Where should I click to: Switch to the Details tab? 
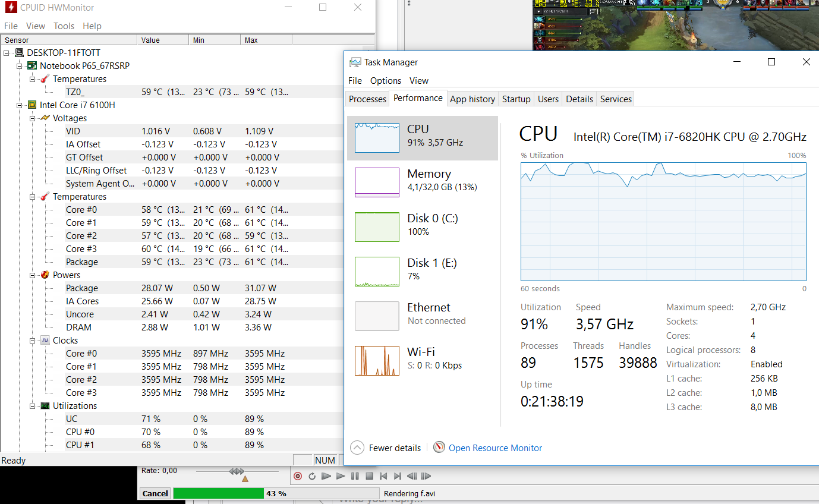[579, 99]
